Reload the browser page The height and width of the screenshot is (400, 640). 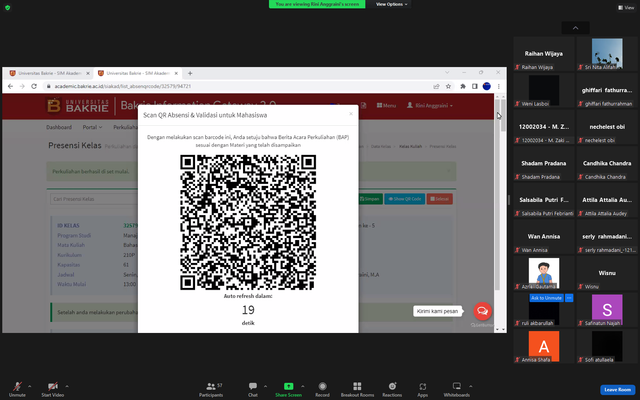(34, 86)
